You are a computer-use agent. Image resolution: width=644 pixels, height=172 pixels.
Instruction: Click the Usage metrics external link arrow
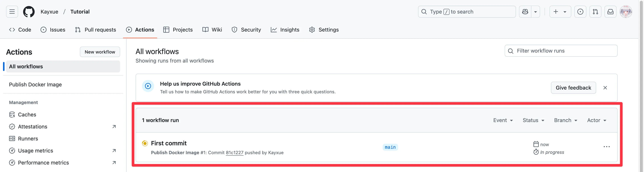click(x=114, y=151)
